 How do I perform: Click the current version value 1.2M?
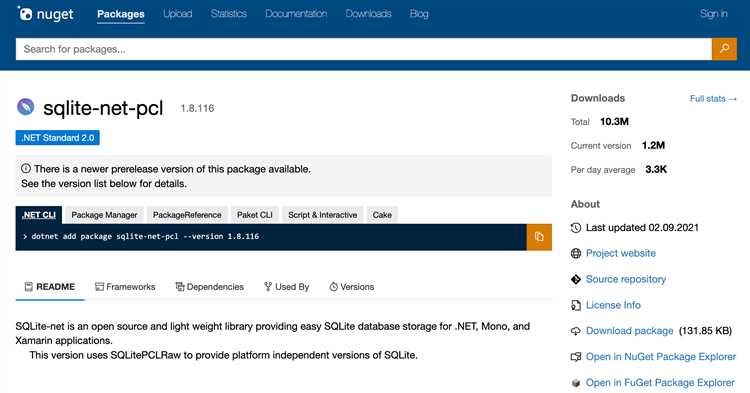pyautogui.click(x=653, y=145)
